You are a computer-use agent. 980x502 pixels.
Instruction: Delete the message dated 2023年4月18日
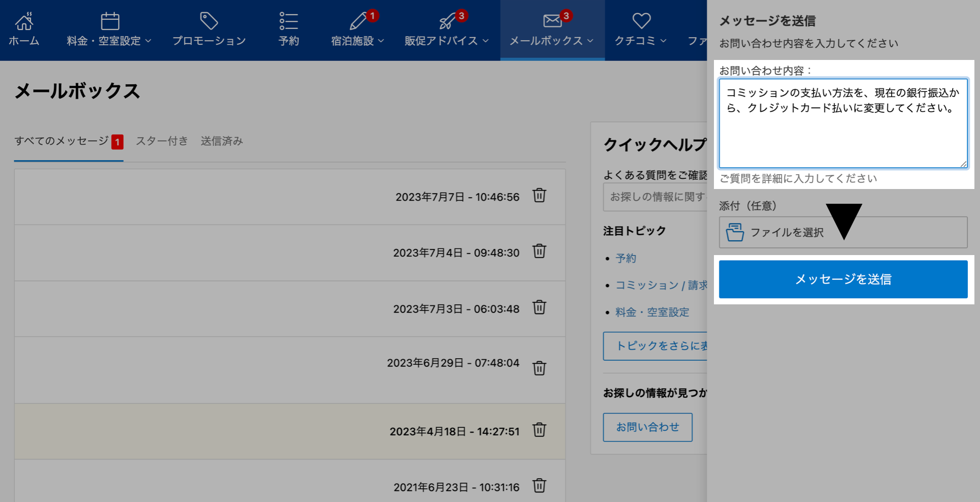click(539, 430)
